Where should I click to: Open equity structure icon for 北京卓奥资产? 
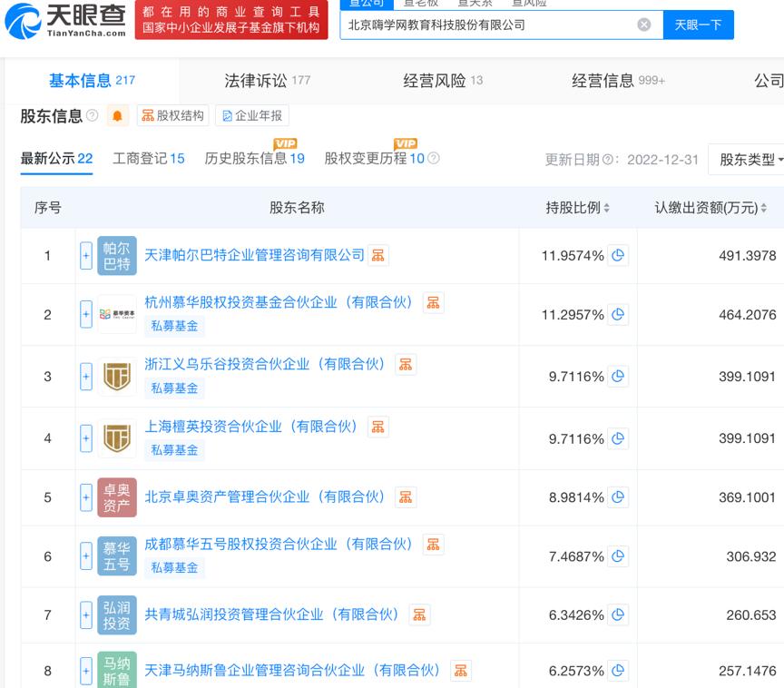(x=406, y=496)
